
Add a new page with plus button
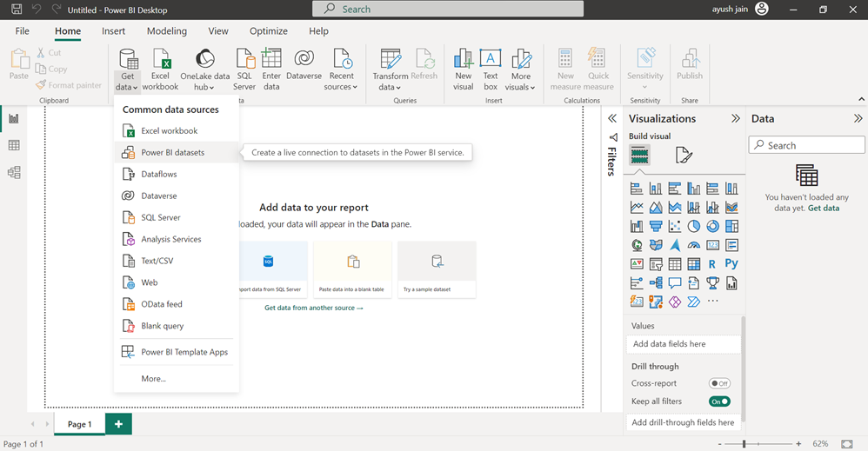[118, 424]
